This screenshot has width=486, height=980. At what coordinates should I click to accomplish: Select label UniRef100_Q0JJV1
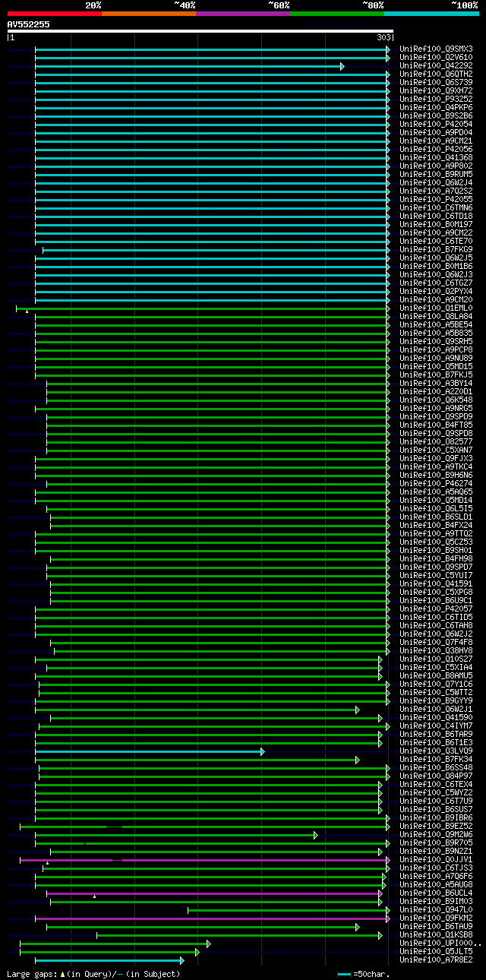(436, 860)
